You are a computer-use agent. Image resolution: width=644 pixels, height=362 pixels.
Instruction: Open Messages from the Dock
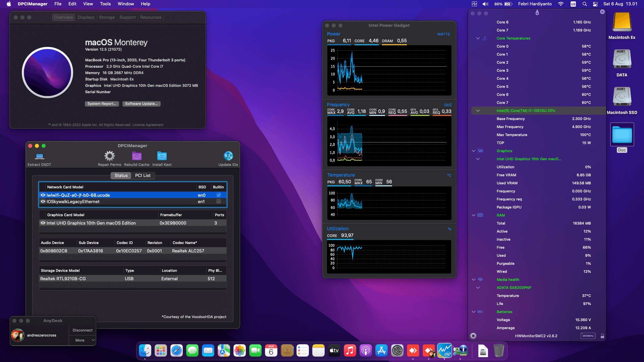coord(192,351)
